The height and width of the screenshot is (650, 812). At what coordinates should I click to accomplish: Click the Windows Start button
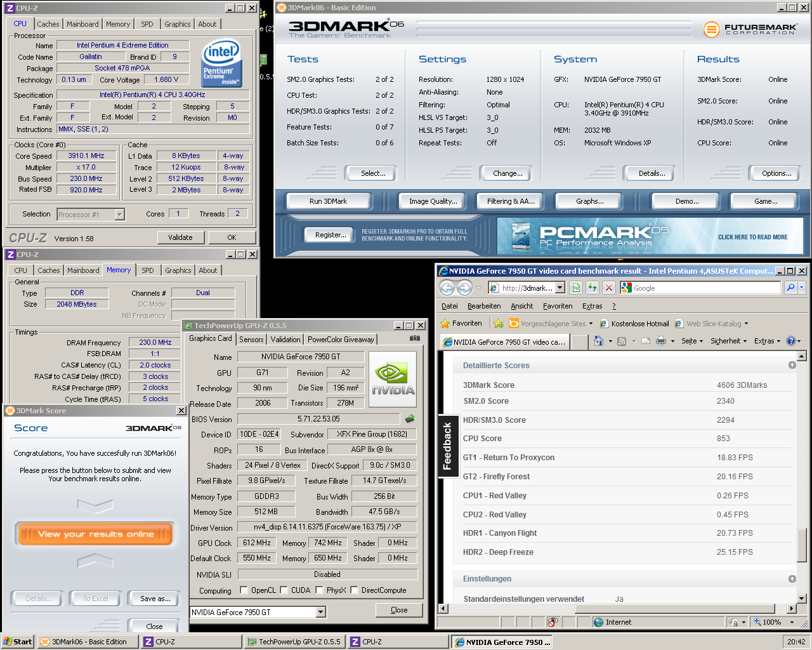click(x=18, y=642)
